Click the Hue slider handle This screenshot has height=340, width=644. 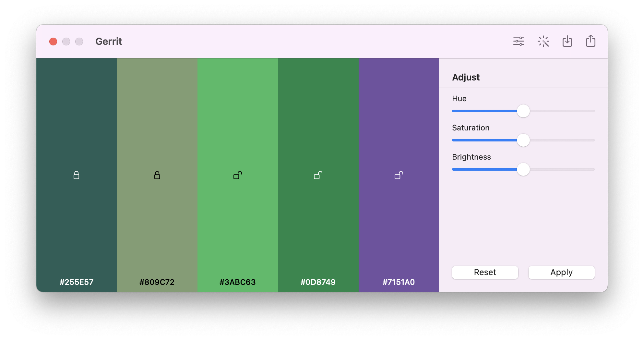click(x=523, y=111)
